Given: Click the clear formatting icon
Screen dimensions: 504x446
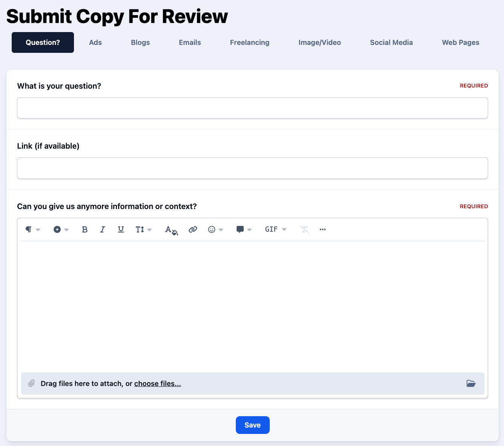Looking at the screenshot, I should [304, 229].
